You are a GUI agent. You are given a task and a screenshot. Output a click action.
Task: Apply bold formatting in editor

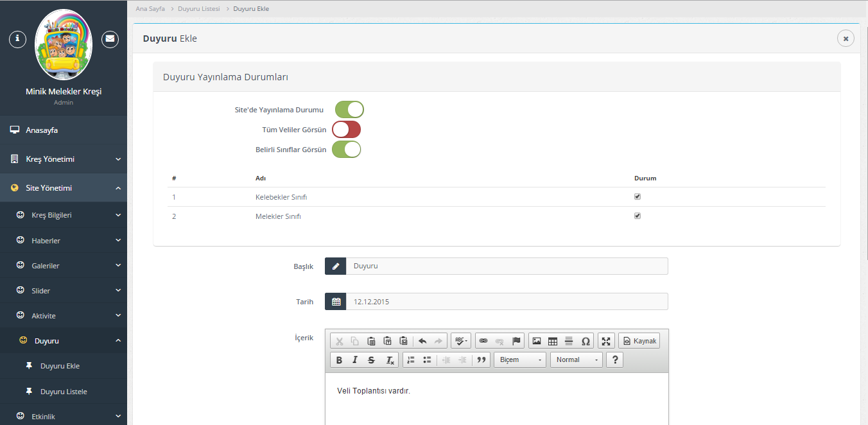[339, 360]
